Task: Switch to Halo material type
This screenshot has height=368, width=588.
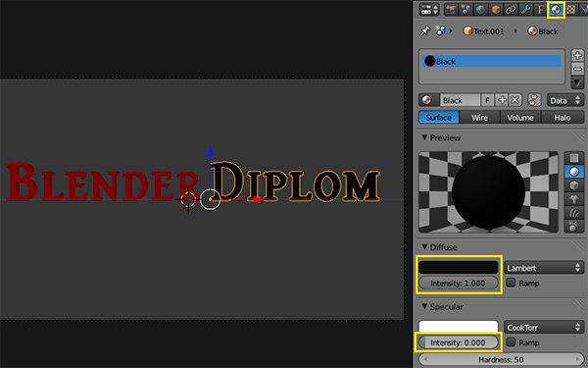Action: (x=563, y=118)
